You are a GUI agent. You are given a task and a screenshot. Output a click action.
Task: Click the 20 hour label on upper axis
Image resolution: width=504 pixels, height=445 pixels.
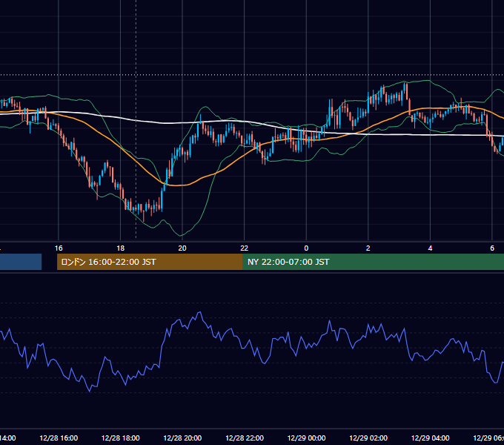[182, 248]
